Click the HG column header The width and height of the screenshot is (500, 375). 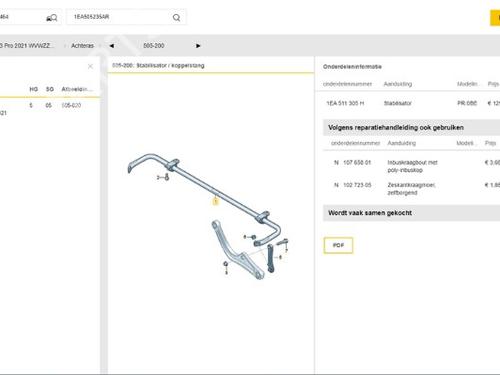pyautogui.click(x=33, y=89)
